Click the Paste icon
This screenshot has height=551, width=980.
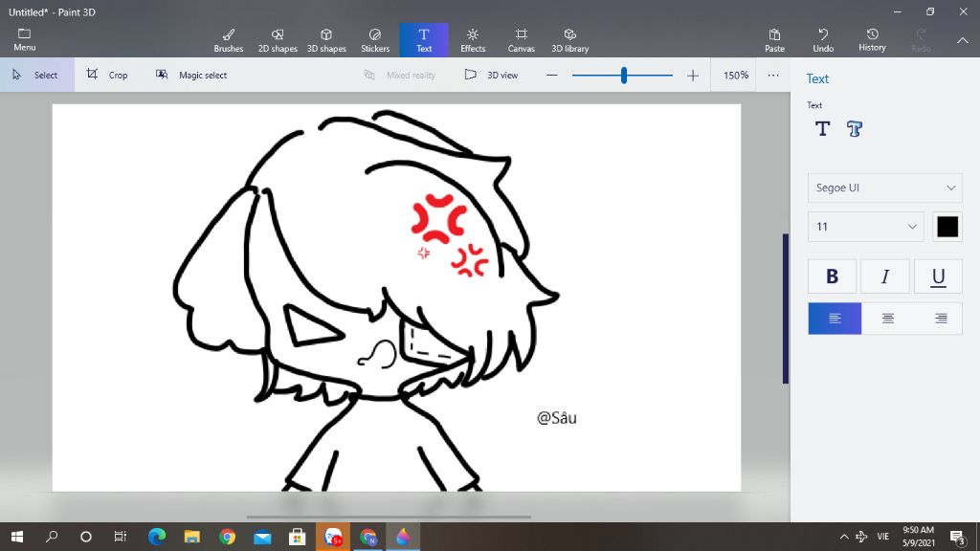(774, 40)
